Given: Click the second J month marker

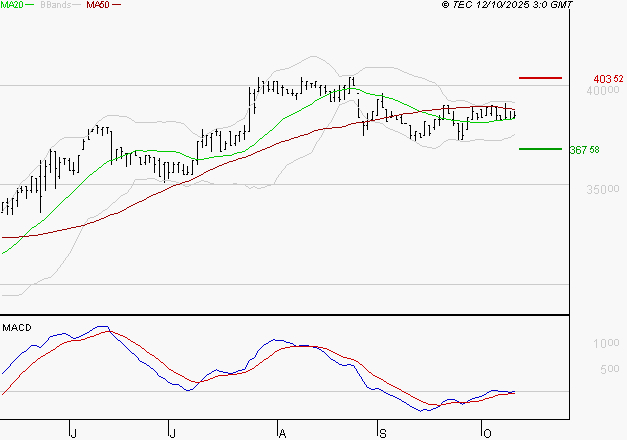Looking at the screenshot, I should [172, 433].
